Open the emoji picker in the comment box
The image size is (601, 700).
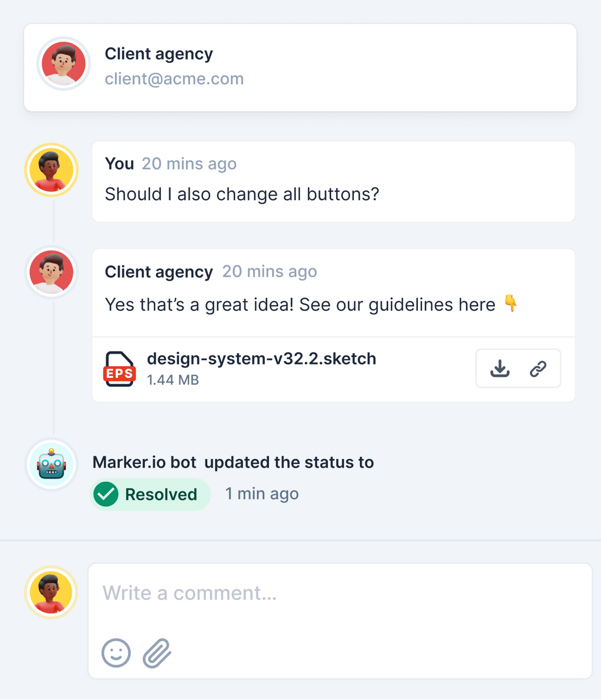(x=116, y=652)
